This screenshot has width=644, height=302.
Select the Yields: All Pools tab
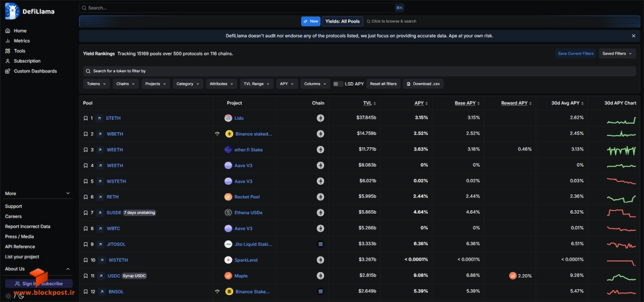(342, 21)
